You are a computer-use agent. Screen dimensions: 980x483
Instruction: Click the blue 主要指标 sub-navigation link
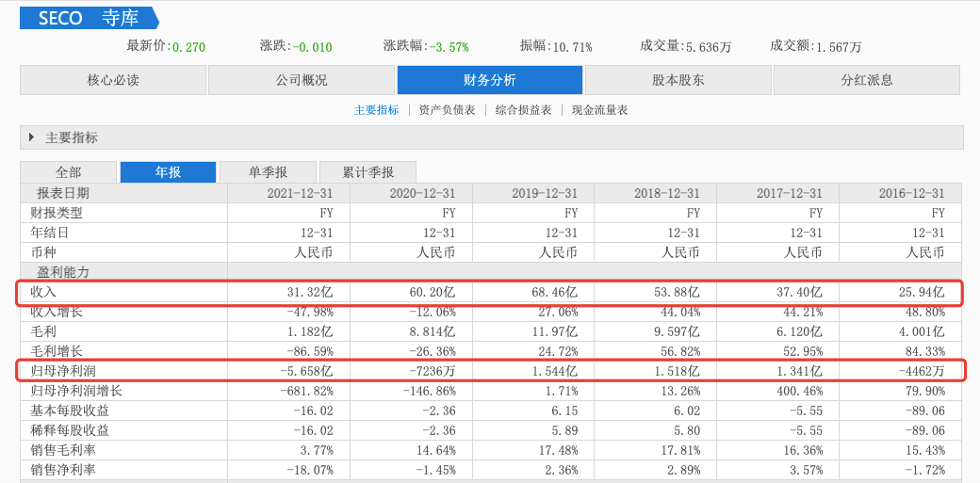pos(376,110)
